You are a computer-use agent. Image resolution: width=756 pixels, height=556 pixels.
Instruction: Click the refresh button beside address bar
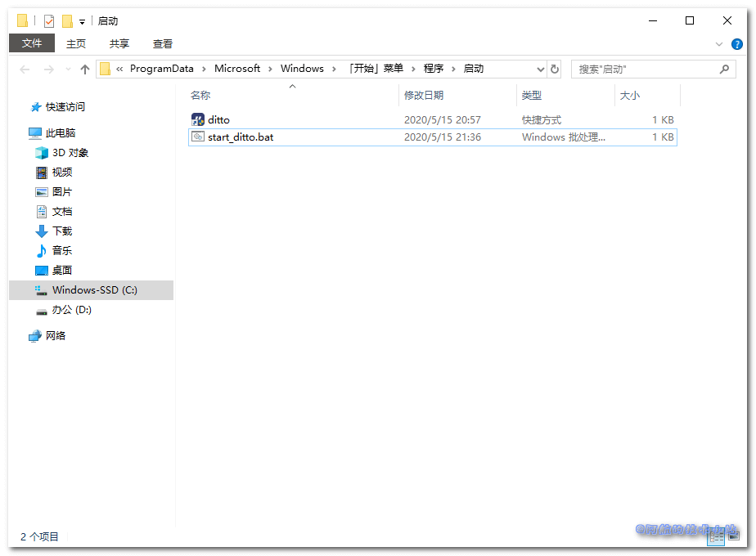point(555,69)
